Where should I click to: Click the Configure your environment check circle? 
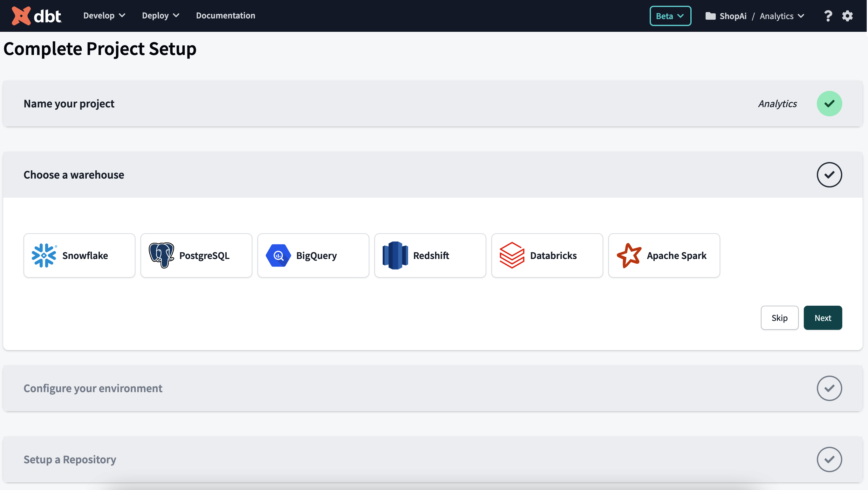(829, 388)
